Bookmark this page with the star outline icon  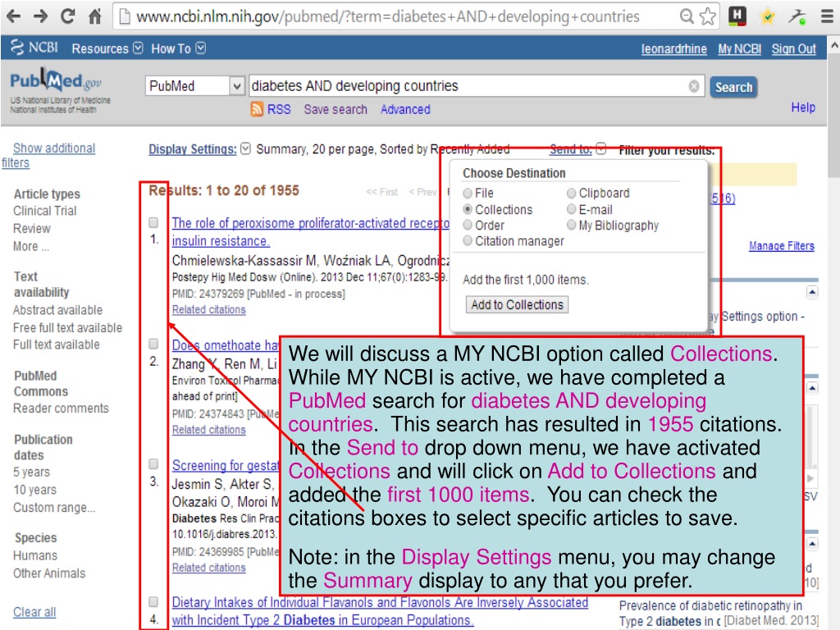click(708, 16)
